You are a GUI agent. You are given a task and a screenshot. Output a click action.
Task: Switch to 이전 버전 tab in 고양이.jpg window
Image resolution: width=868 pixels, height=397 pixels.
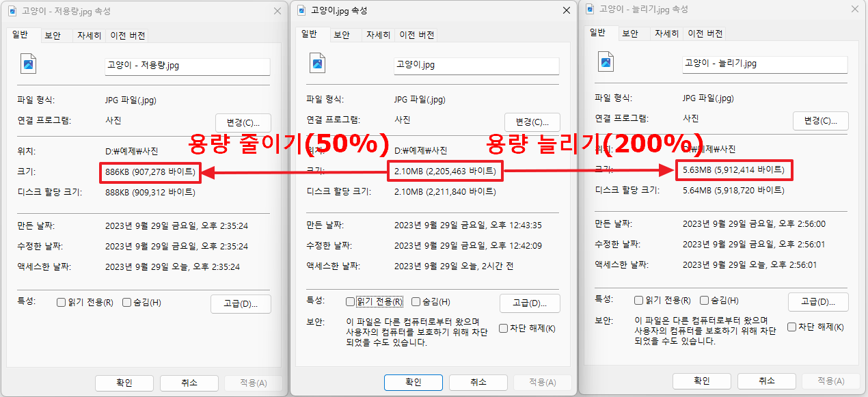416,35
